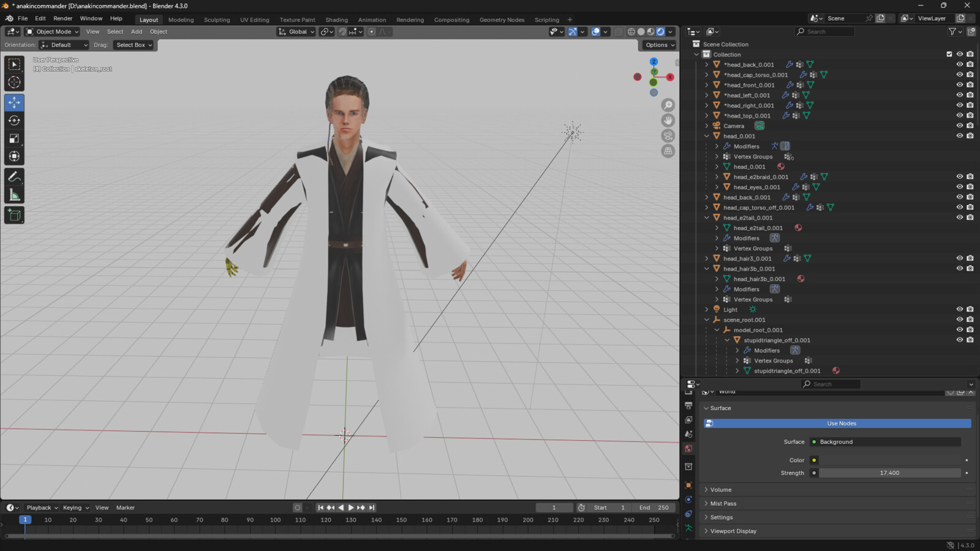Select the Measure tool

[14, 195]
